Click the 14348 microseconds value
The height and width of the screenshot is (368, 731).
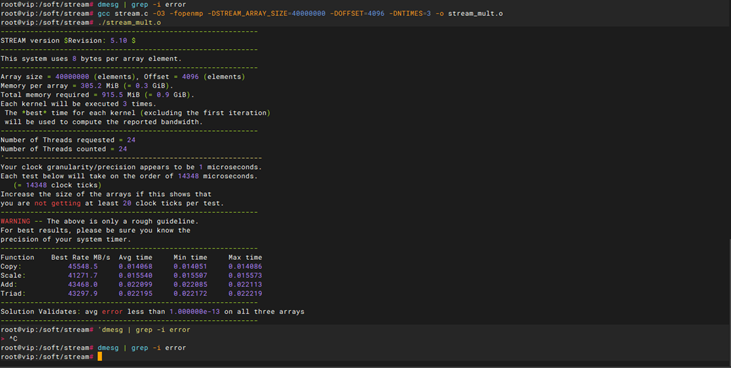pyautogui.click(x=188, y=176)
